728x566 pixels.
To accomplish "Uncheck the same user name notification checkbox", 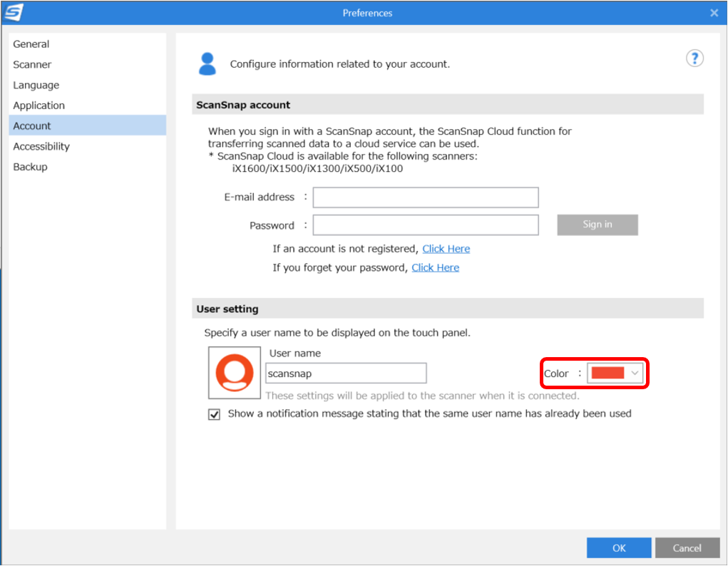I will (214, 414).
